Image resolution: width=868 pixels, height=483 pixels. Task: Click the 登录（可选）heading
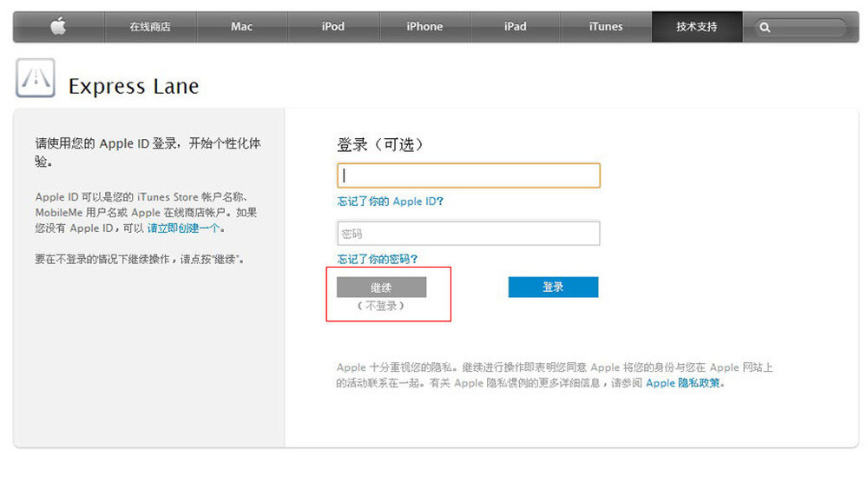pyautogui.click(x=380, y=144)
